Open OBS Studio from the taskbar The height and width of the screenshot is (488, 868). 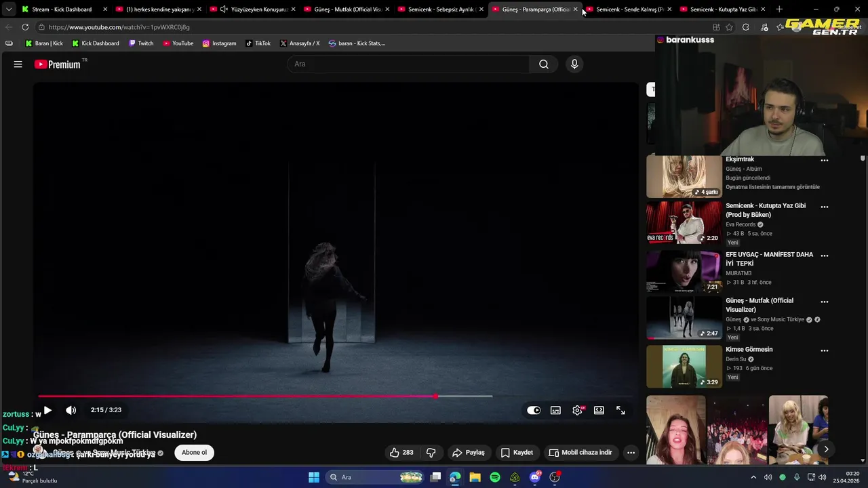tap(555, 477)
